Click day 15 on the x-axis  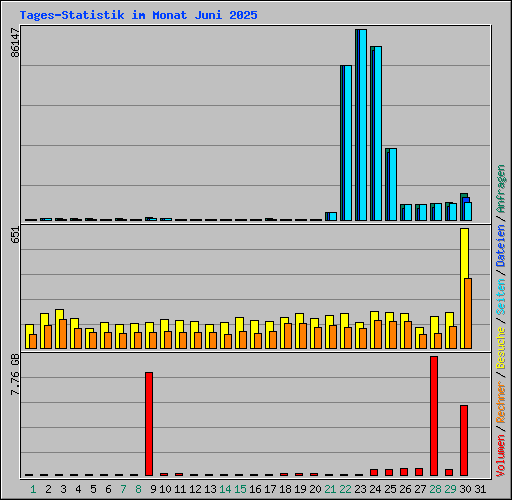(x=240, y=489)
